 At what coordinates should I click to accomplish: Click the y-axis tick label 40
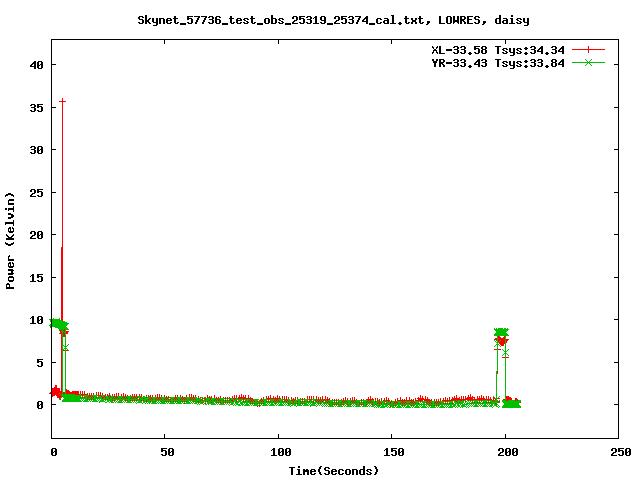click(37, 65)
